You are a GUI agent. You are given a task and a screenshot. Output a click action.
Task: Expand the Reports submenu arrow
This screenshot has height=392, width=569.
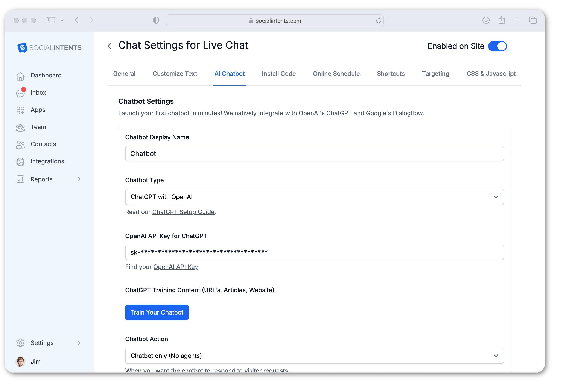pyautogui.click(x=80, y=178)
